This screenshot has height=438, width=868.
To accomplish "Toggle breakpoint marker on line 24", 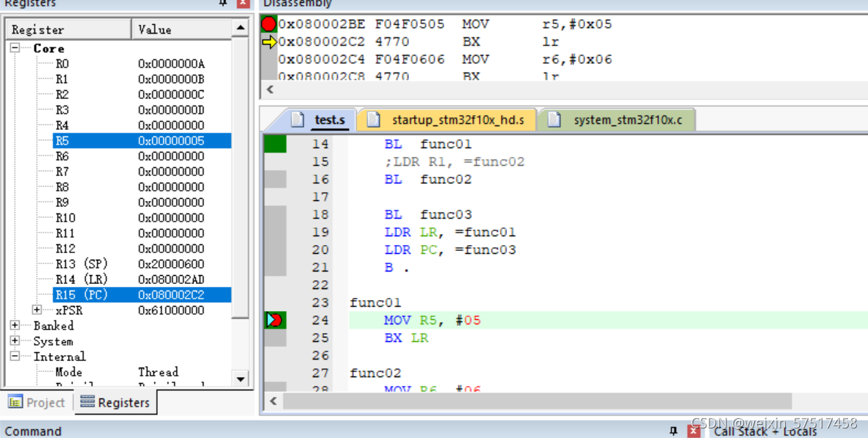I will click(x=275, y=320).
